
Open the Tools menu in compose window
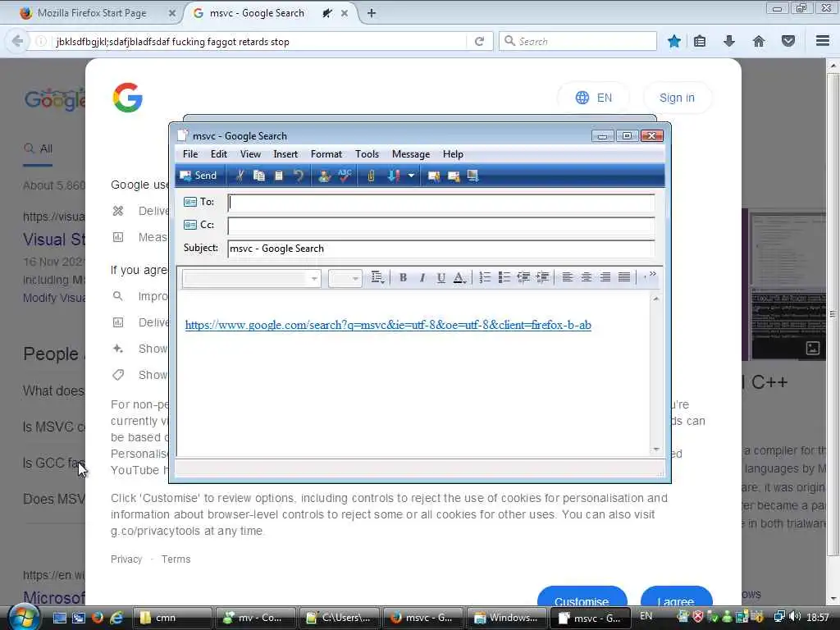367,154
